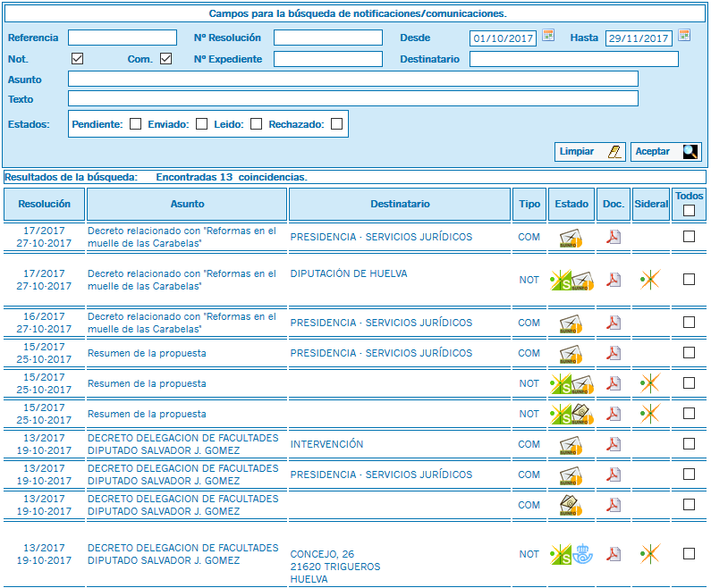Uncheck the Not. checkbox
This screenshot has height=588, width=711.
[x=78, y=58]
